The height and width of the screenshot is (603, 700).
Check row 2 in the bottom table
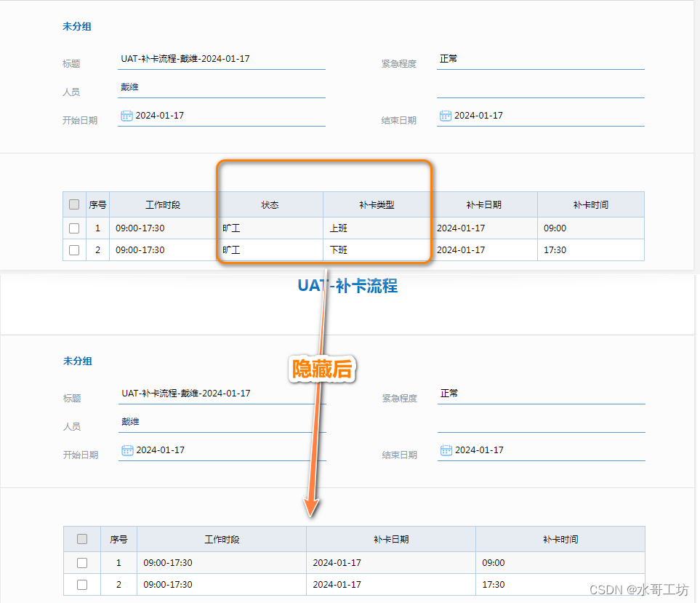point(81,584)
